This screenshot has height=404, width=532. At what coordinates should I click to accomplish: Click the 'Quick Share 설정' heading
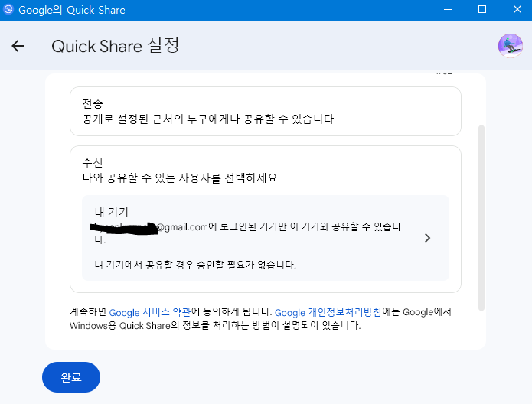click(x=116, y=46)
